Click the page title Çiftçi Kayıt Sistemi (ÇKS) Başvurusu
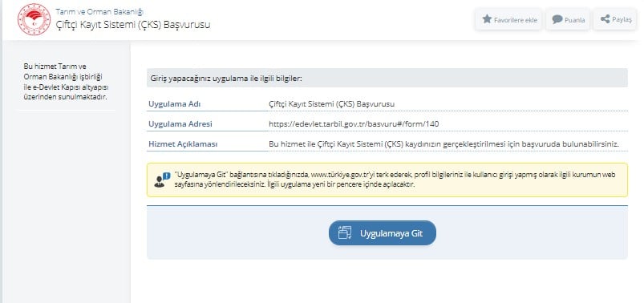 [133, 25]
